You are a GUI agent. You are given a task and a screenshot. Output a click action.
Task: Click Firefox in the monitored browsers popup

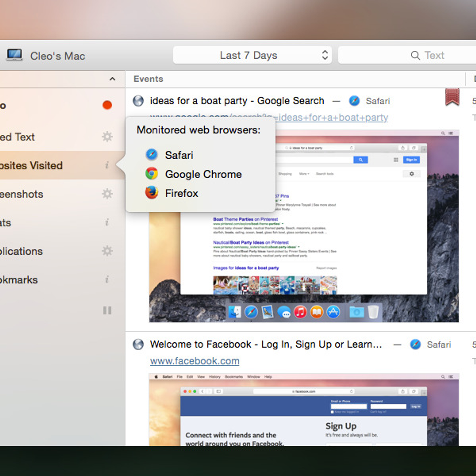click(x=181, y=193)
